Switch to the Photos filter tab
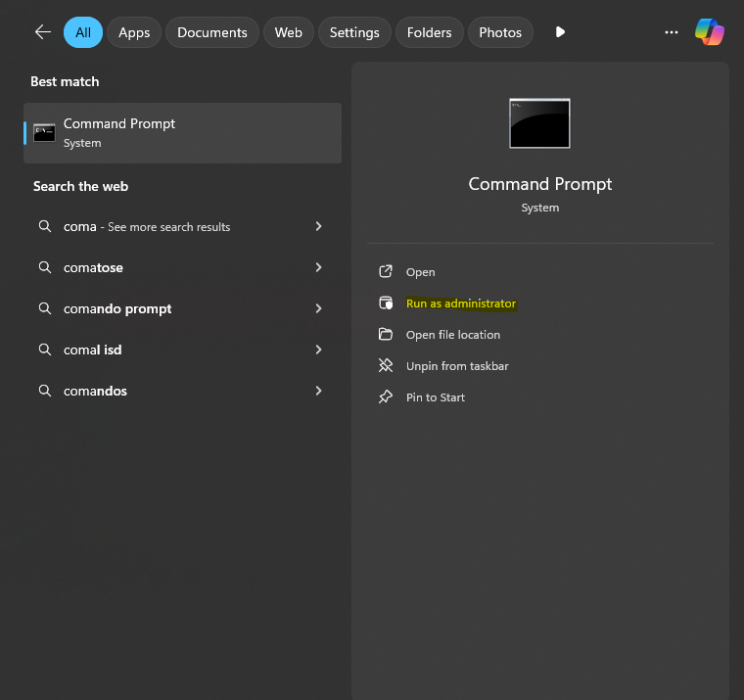The image size is (744, 700). [x=500, y=32]
